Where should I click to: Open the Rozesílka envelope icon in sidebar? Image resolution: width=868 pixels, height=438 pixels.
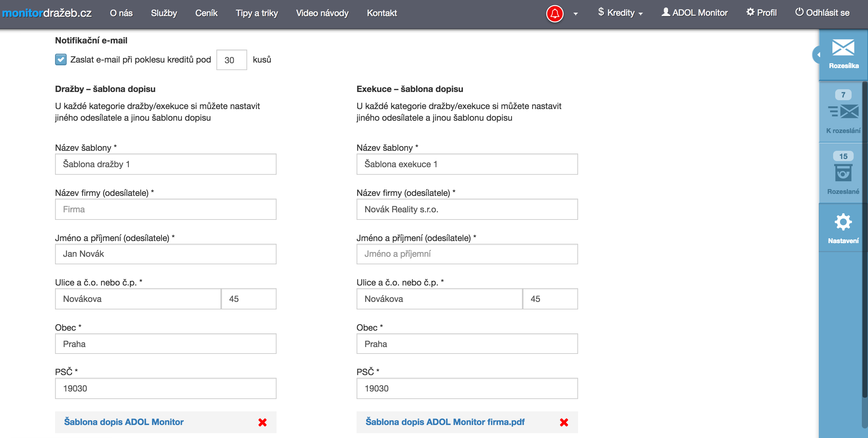[x=843, y=48]
